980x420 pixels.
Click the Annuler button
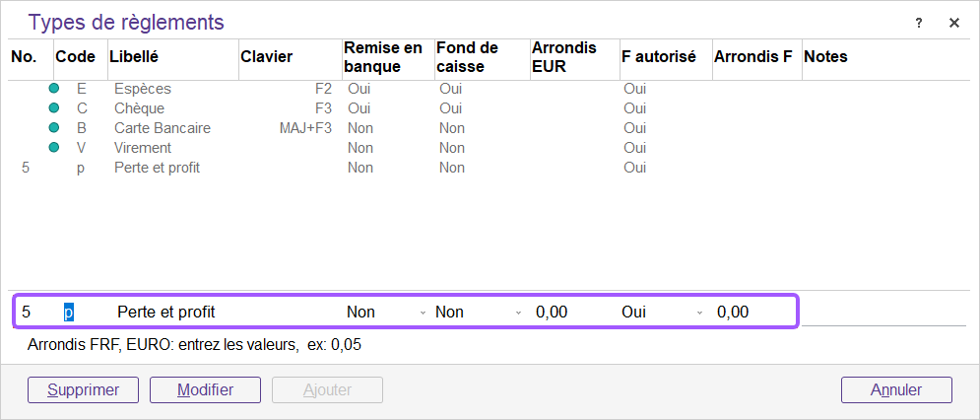point(896,389)
